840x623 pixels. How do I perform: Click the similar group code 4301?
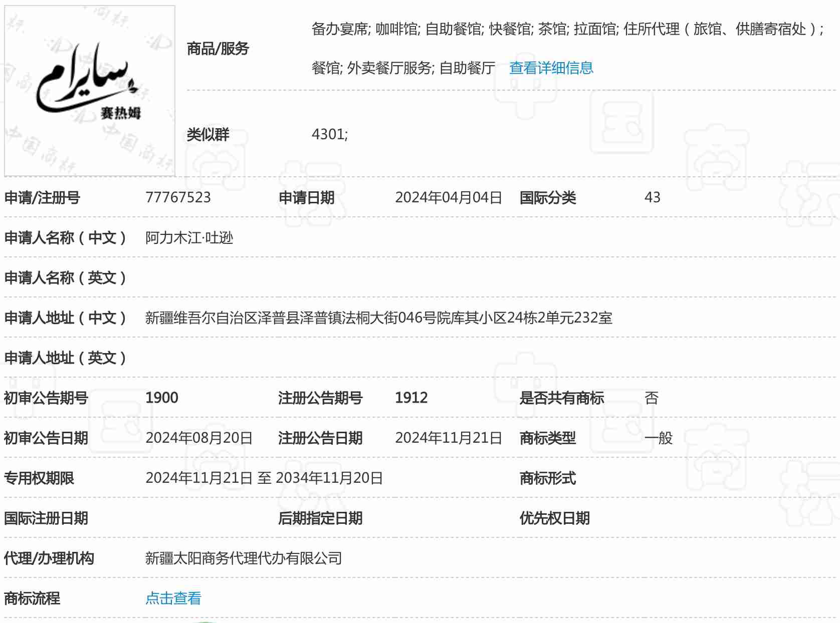pyautogui.click(x=329, y=134)
